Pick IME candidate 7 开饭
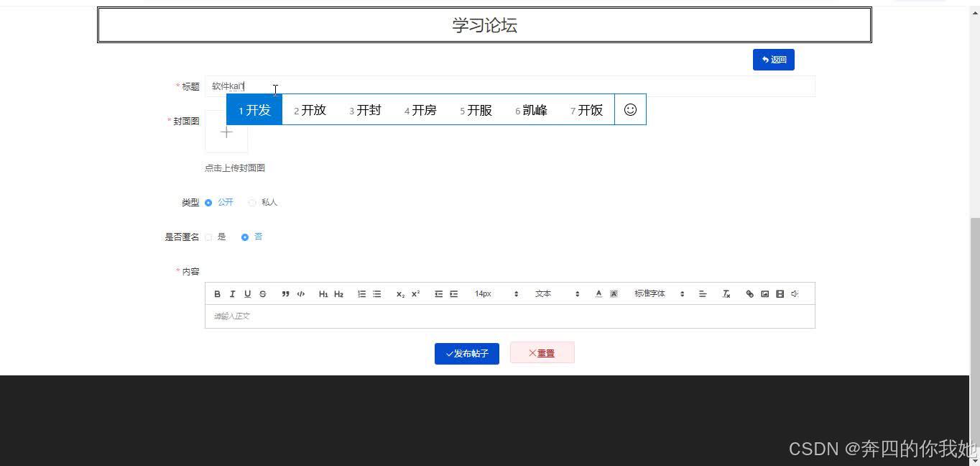Screen dimensions: 980x466 click(x=586, y=110)
